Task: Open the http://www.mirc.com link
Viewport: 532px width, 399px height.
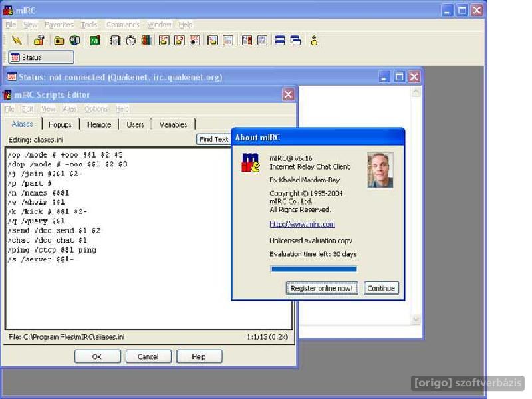Action: click(x=302, y=224)
